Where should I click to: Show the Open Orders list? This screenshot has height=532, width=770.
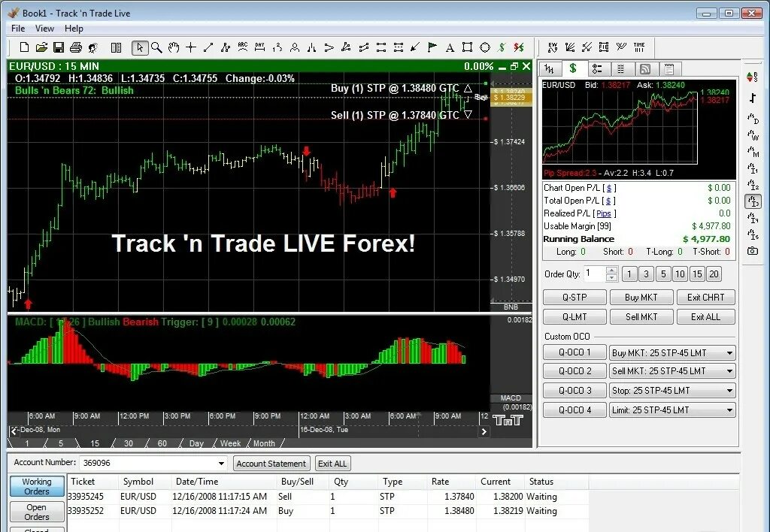37,512
